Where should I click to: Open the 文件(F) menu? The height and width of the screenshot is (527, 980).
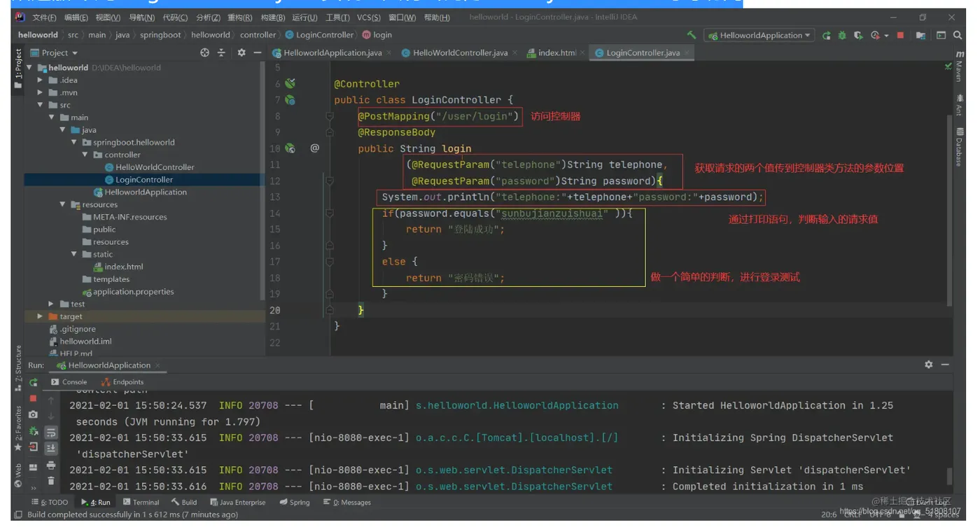click(44, 17)
